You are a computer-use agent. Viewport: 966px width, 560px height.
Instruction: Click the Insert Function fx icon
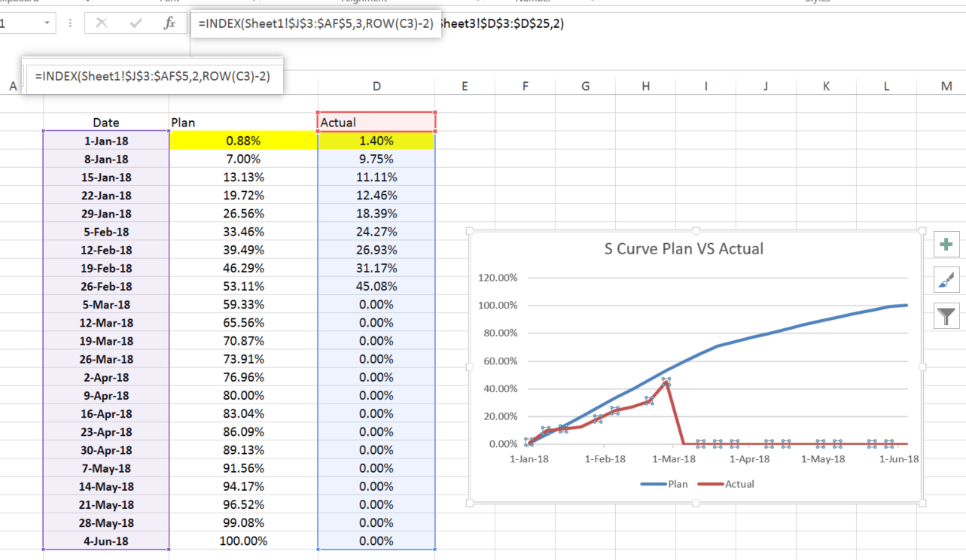tap(169, 23)
